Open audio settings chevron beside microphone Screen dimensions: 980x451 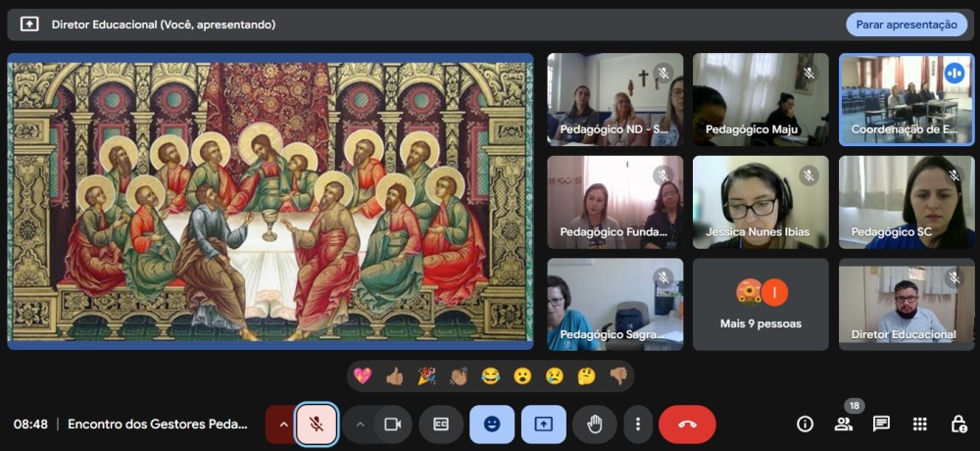click(x=283, y=425)
